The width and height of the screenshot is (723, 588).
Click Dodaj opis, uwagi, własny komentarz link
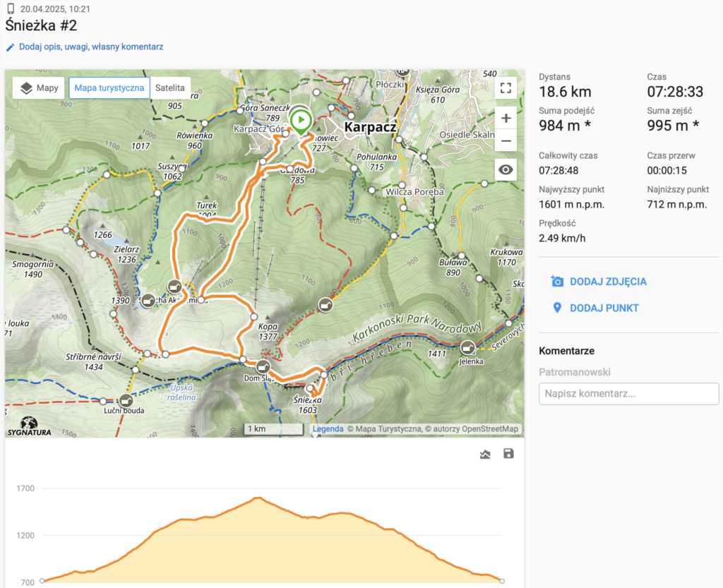click(85, 47)
